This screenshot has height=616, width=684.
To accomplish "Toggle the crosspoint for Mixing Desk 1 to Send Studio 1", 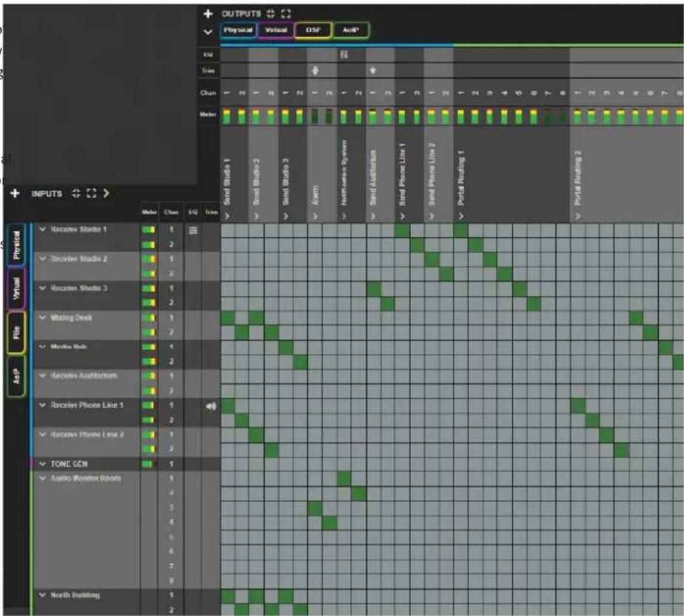I will tap(228, 318).
